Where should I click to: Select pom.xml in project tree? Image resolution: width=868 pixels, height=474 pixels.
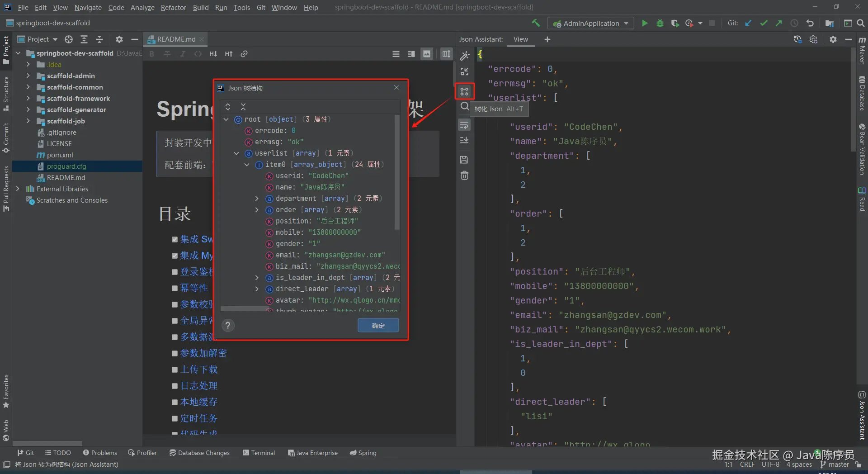pos(60,155)
